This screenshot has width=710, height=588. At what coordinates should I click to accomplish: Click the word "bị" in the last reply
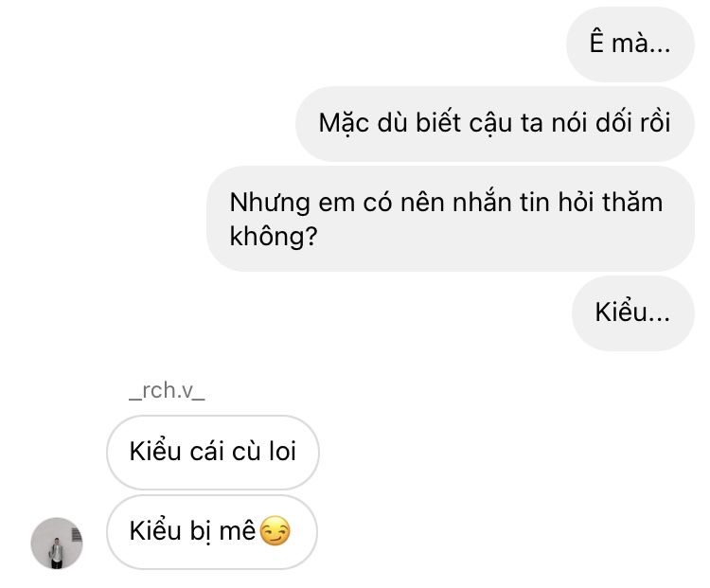click(x=200, y=531)
